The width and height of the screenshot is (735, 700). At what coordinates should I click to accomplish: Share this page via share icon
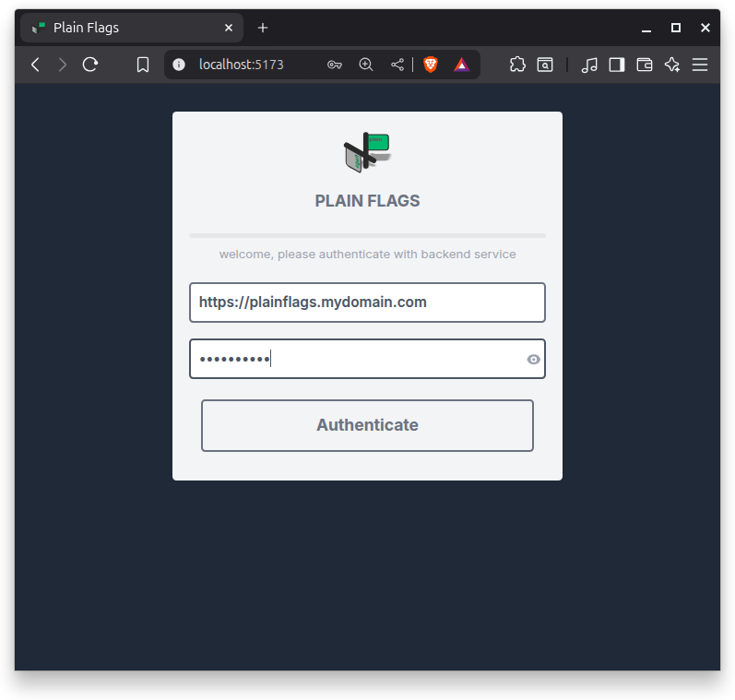coord(397,65)
